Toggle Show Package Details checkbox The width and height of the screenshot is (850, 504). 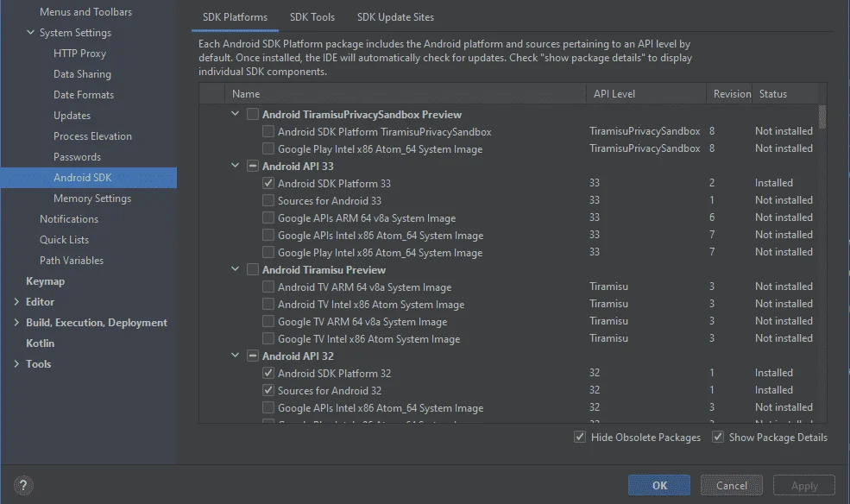point(718,437)
